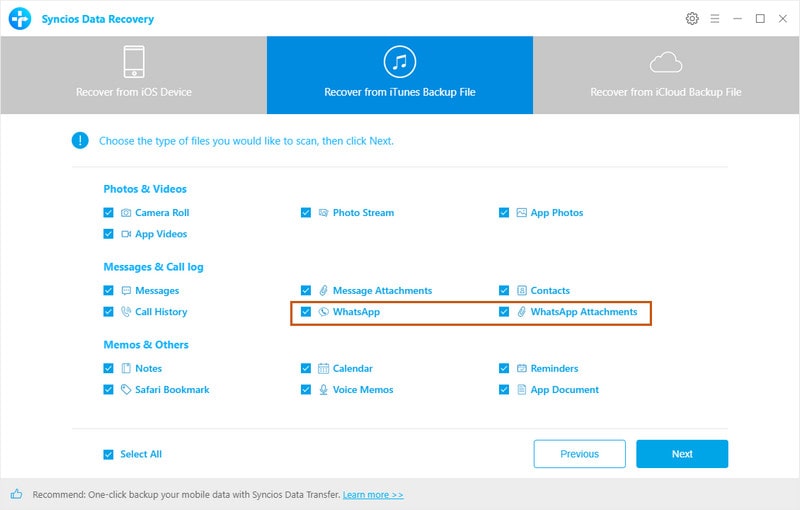Click the WhatsApp logo icon

tap(323, 312)
